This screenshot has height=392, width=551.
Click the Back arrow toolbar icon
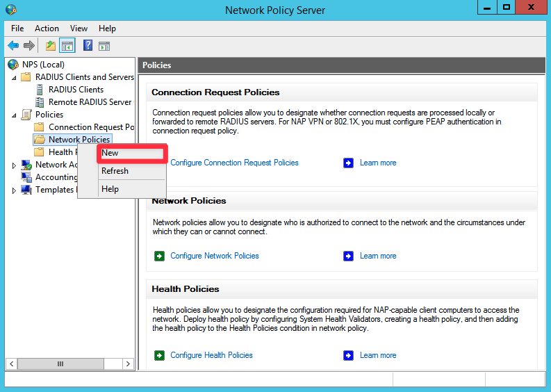pyautogui.click(x=13, y=45)
